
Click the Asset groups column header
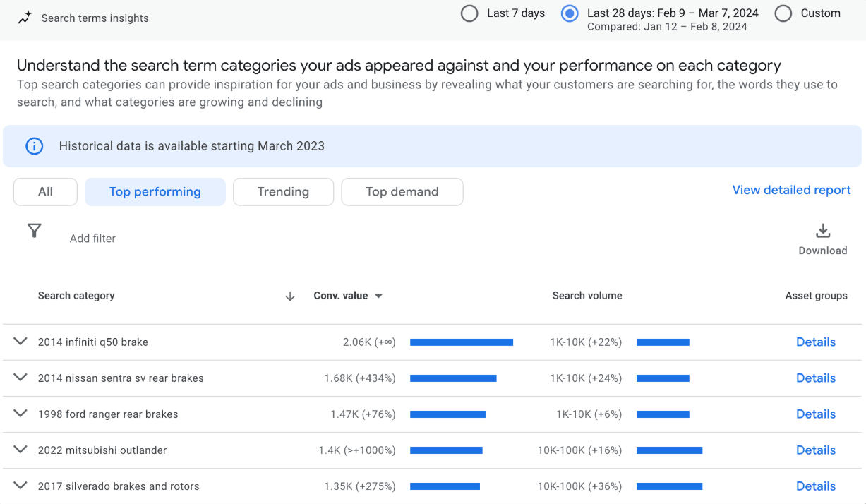pos(817,296)
